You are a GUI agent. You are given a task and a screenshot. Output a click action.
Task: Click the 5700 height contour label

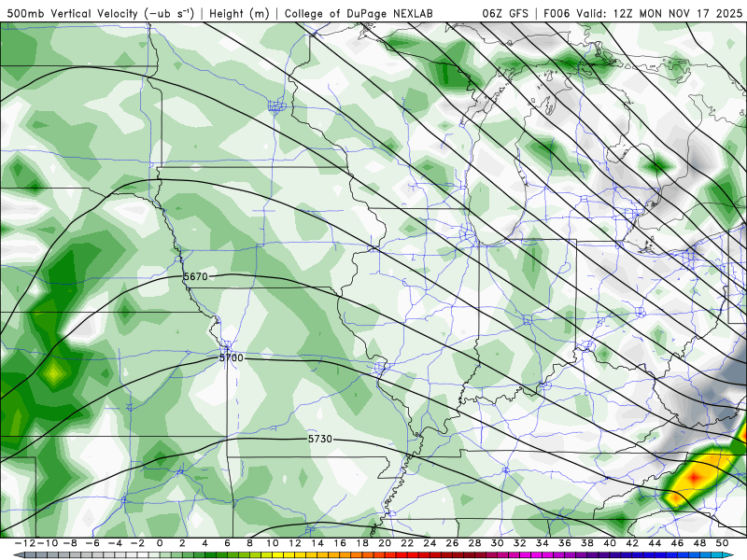(x=231, y=357)
